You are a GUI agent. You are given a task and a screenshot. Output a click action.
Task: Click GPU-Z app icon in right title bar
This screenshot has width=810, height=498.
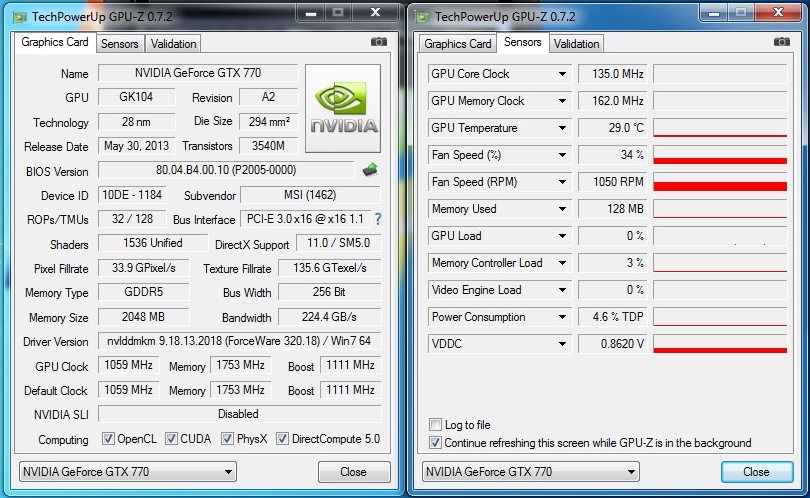click(x=422, y=17)
